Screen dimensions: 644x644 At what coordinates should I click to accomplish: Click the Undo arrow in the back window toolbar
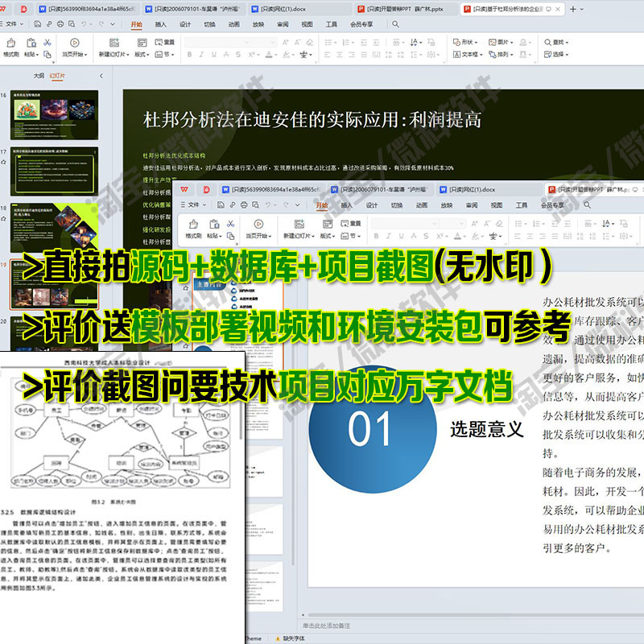coord(85,24)
